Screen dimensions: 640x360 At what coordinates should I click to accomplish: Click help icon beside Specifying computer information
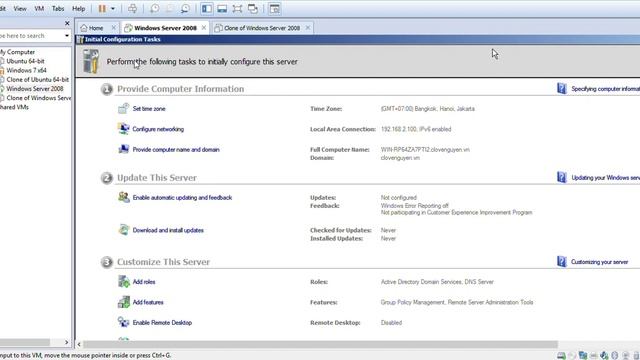click(562, 88)
